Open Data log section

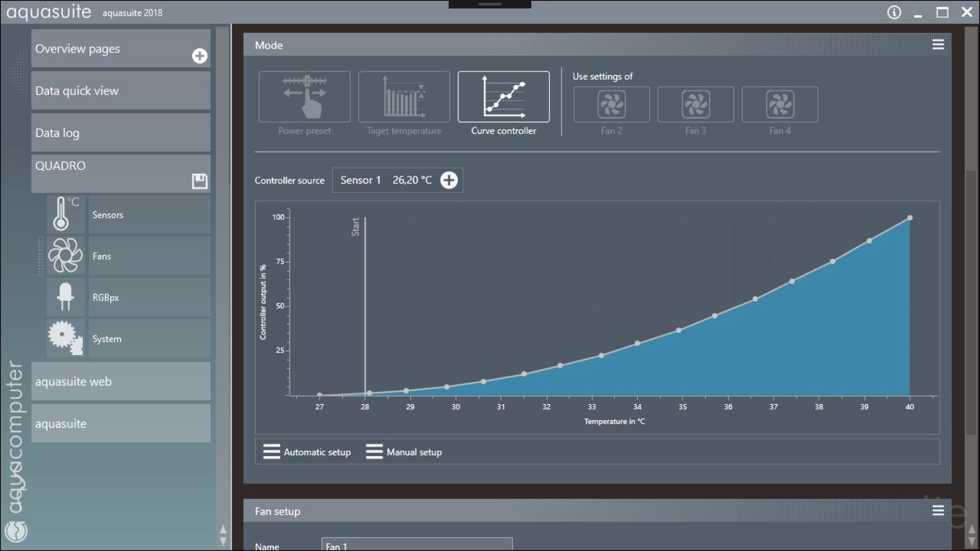coord(121,132)
